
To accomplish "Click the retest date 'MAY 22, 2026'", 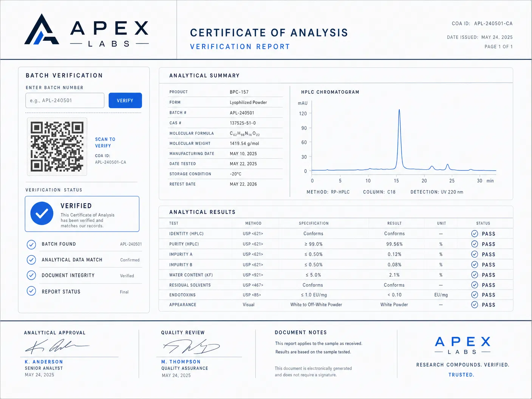I will point(243,184).
